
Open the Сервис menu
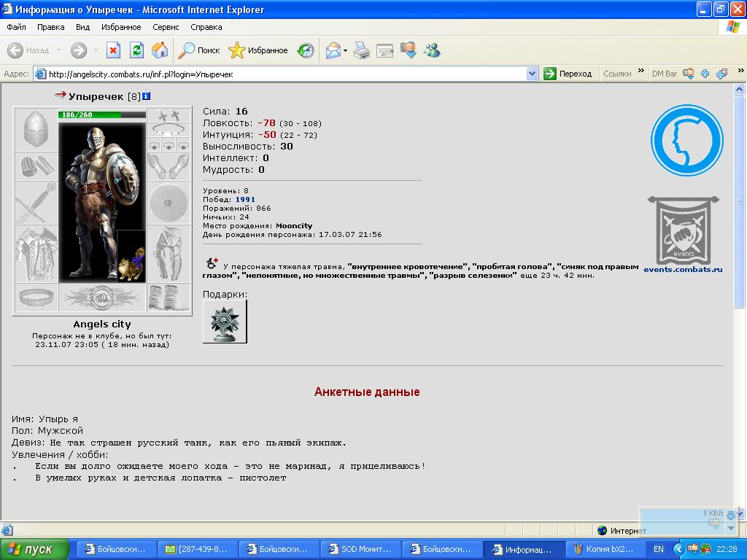166,27
